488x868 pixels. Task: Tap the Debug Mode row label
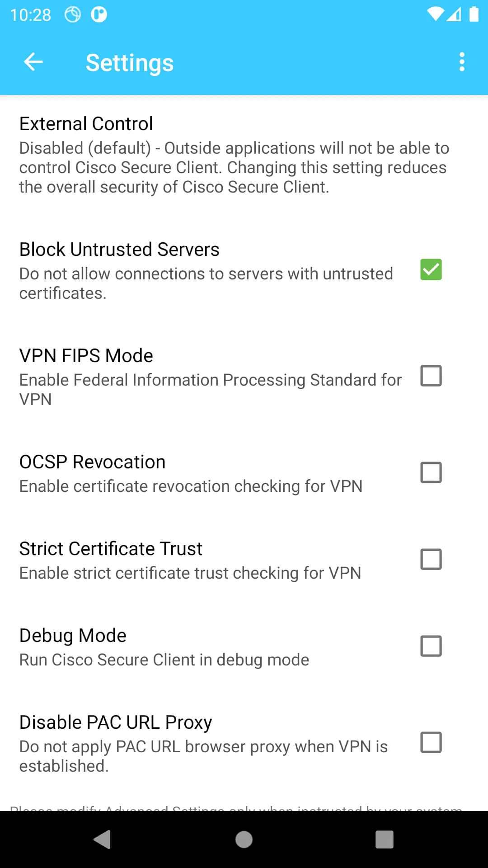[x=73, y=635]
